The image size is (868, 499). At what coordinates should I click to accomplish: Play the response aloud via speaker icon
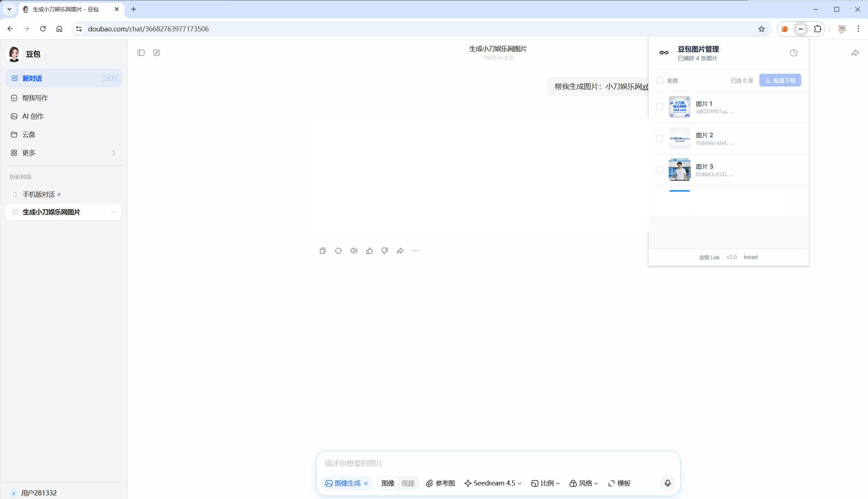353,250
